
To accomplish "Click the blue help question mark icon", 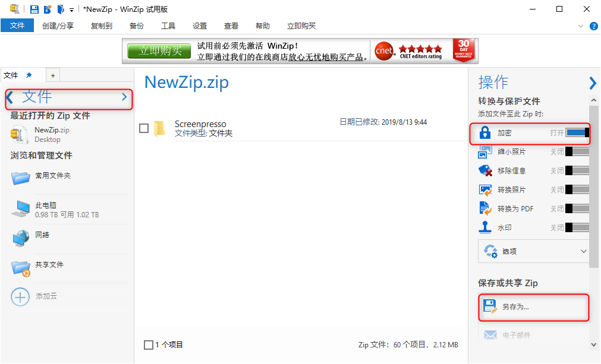I will (x=594, y=26).
